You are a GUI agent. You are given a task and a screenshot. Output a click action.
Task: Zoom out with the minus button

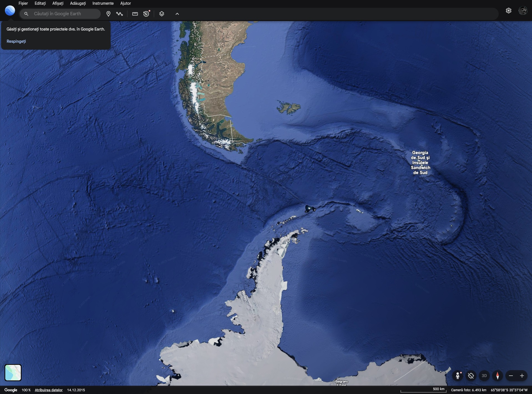point(511,376)
